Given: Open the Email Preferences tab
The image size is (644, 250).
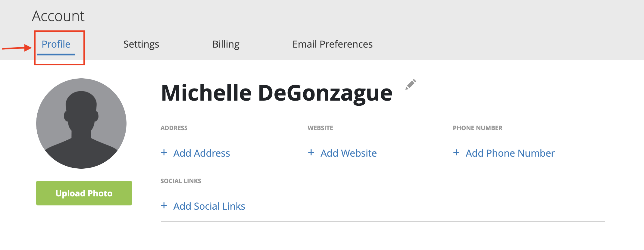Looking at the screenshot, I should pyautogui.click(x=333, y=44).
